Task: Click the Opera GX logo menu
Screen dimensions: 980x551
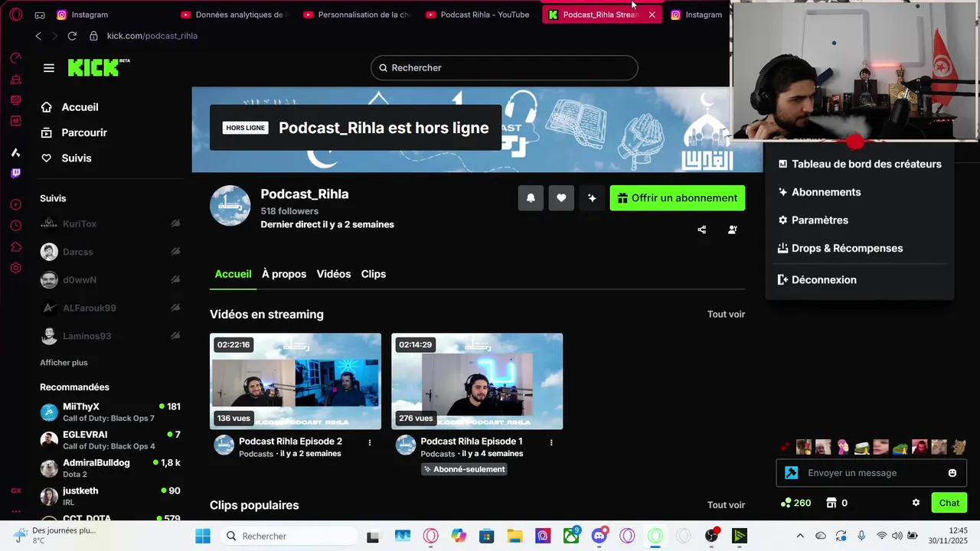Action: tap(16, 15)
